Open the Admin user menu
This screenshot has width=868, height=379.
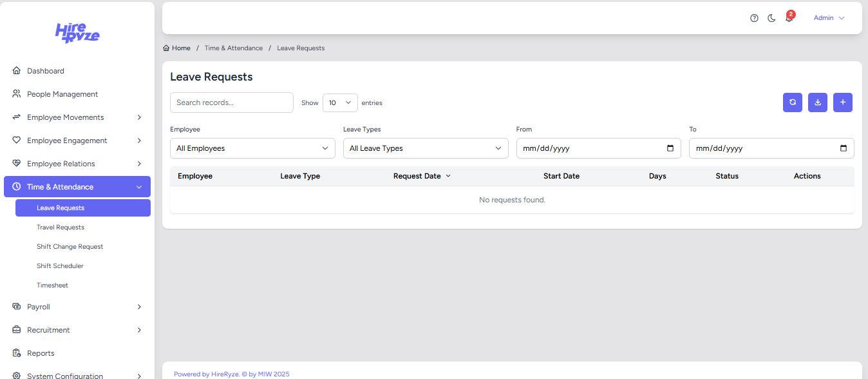(x=828, y=18)
